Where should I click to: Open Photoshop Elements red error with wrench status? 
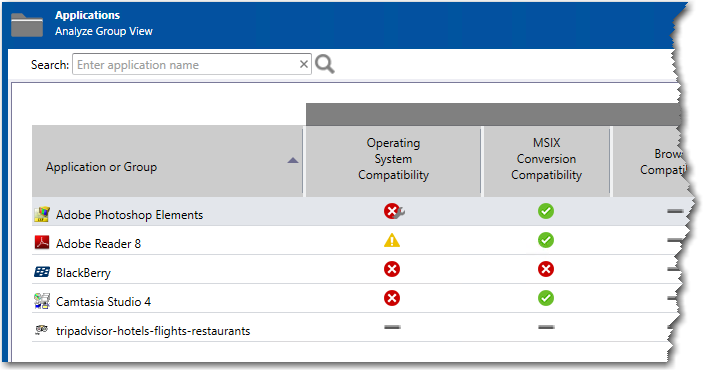(394, 211)
